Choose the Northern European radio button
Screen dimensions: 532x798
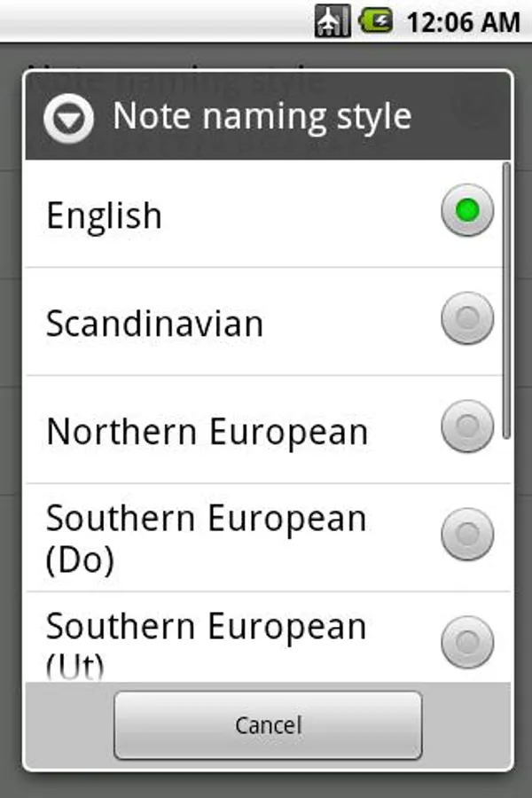[467, 426]
